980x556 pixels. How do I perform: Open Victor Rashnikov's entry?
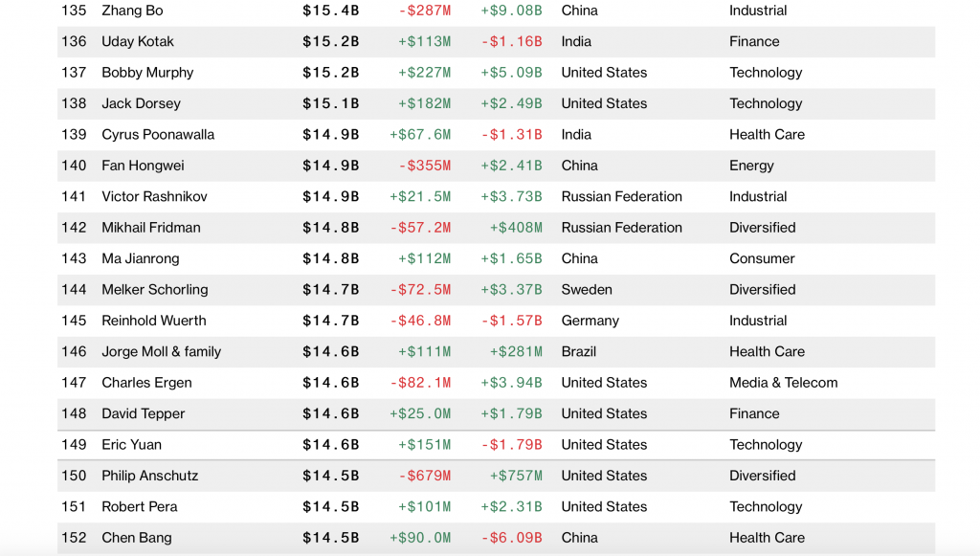coord(154,196)
